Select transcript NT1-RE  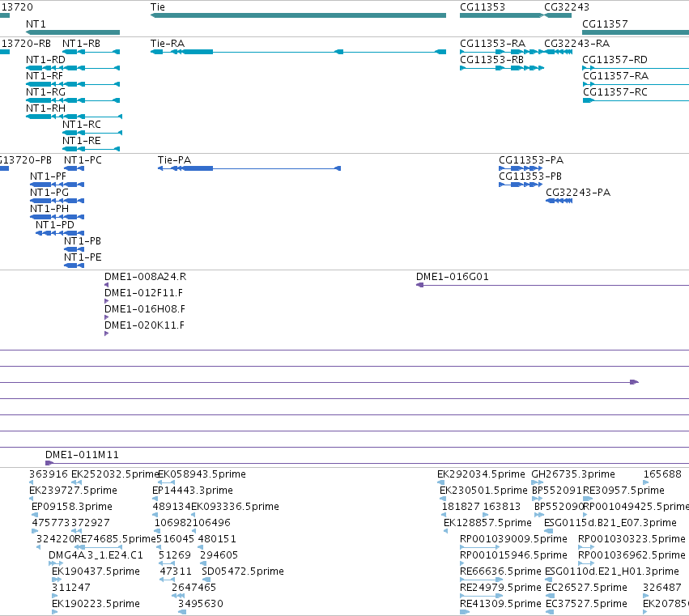pyautogui.click(x=91, y=149)
